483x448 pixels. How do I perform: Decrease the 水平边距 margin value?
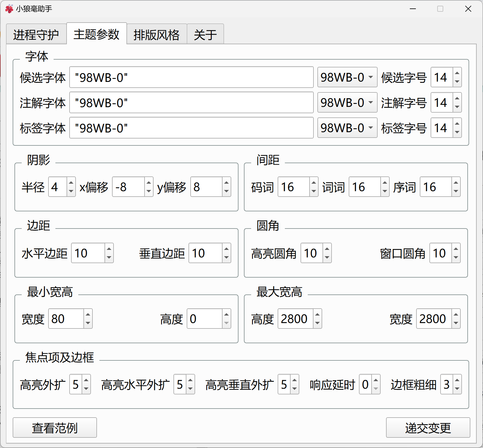[x=109, y=257]
